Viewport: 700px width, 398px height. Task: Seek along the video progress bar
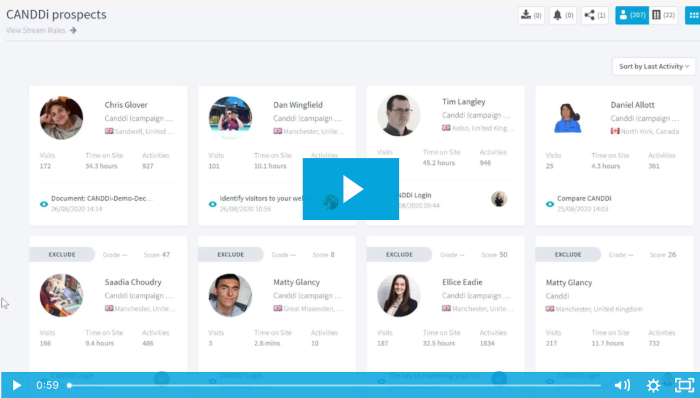(335, 386)
